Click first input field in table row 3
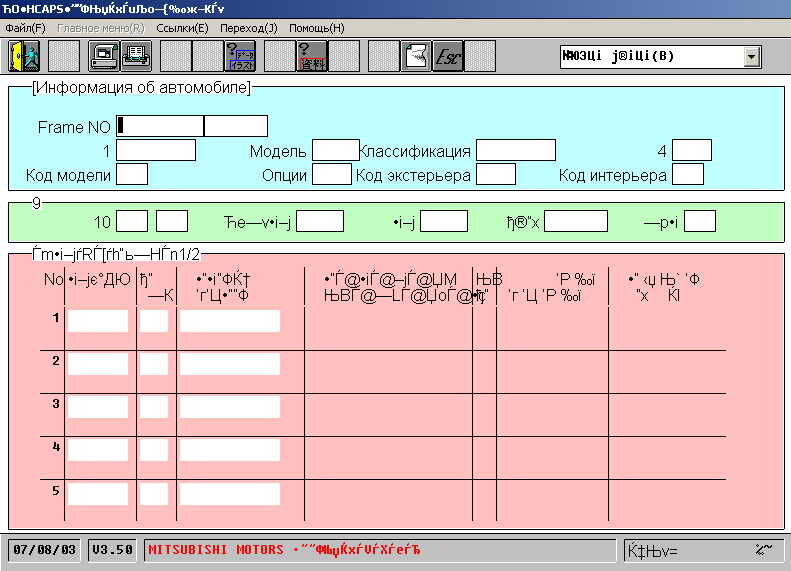This screenshot has height=571, width=791. point(97,407)
